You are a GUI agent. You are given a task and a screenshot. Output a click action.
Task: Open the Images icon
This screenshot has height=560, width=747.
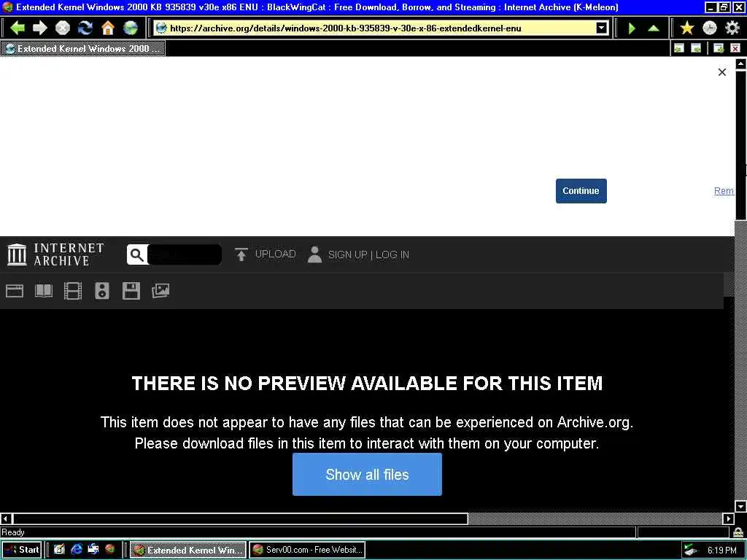[160, 290]
